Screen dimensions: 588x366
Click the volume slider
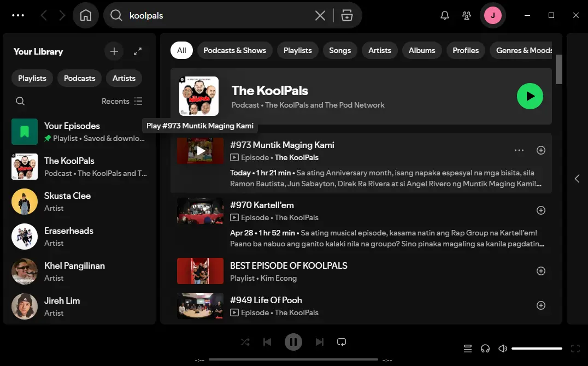537,349
